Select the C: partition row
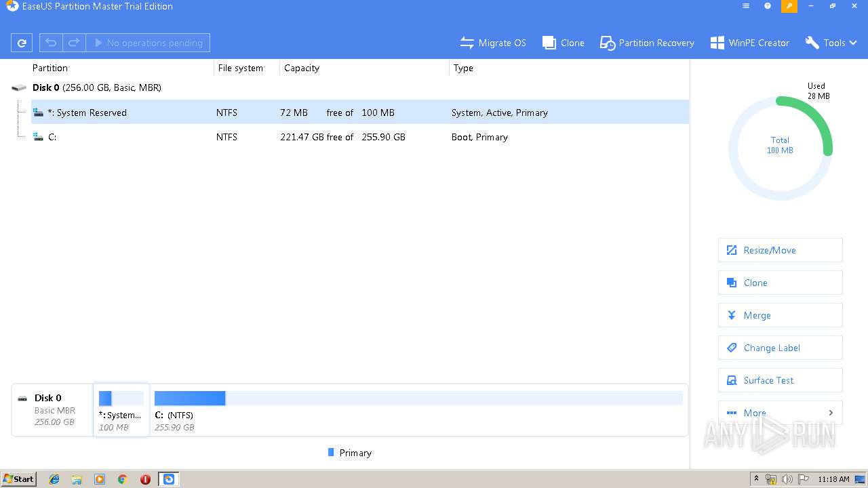This screenshot has width=868, height=488. (x=360, y=137)
